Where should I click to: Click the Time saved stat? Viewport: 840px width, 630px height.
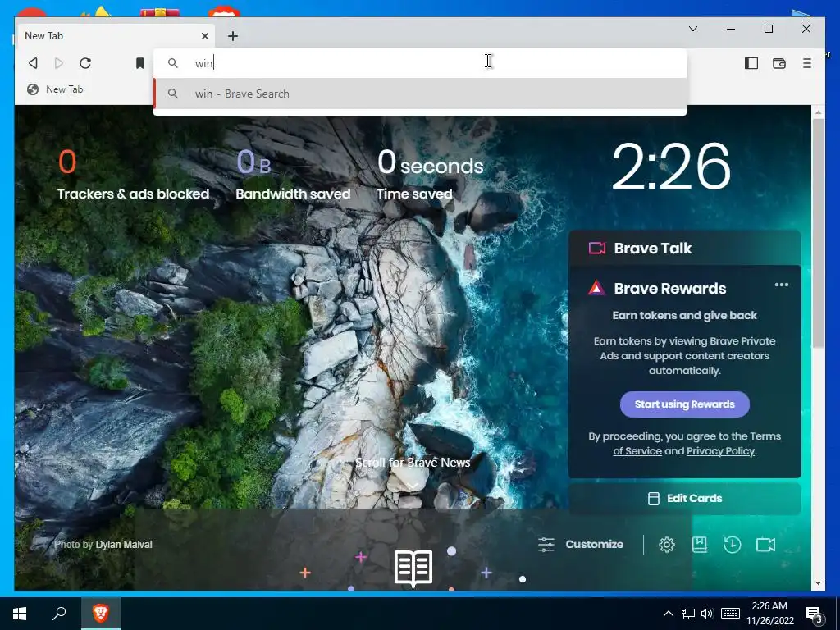point(430,176)
